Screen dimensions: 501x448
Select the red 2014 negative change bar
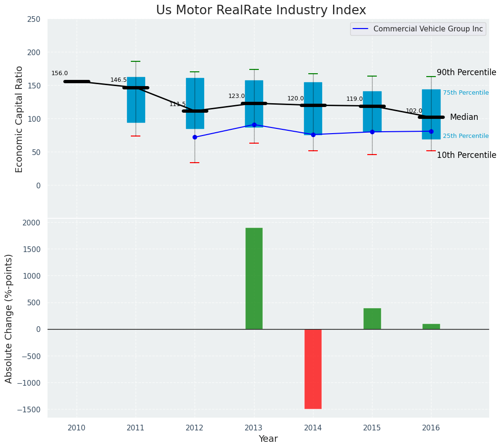(x=313, y=369)
